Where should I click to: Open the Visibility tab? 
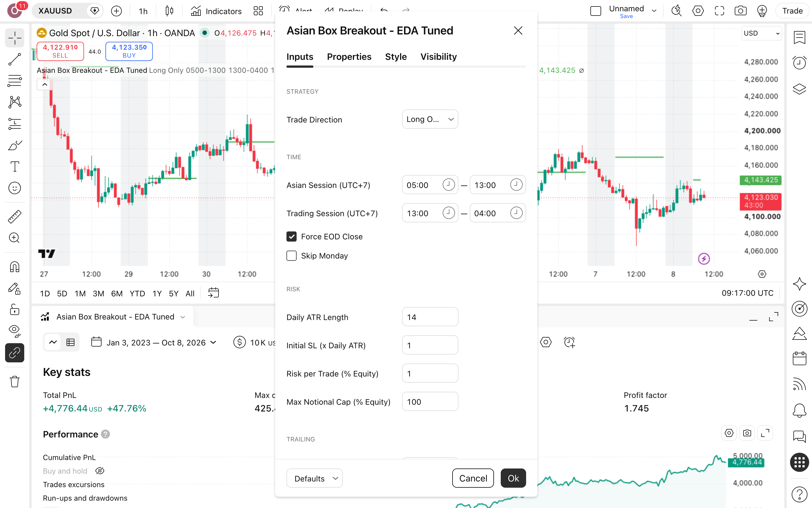point(438,57)
